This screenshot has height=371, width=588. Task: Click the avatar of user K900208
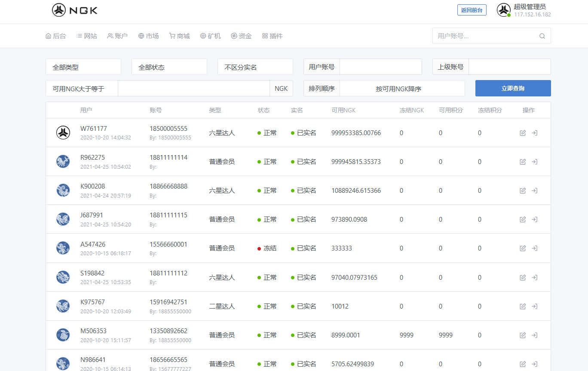pyautogui.click(x=63, y=190)
